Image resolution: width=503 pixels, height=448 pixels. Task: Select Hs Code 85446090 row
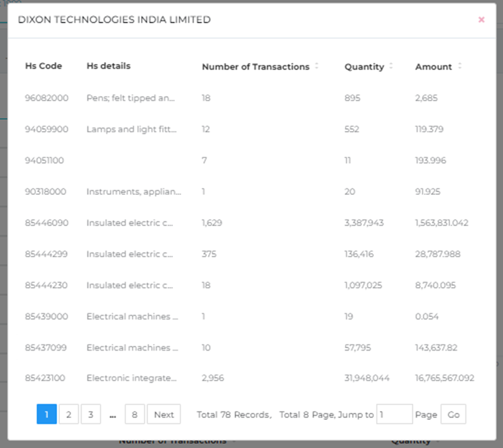(46, 223)
